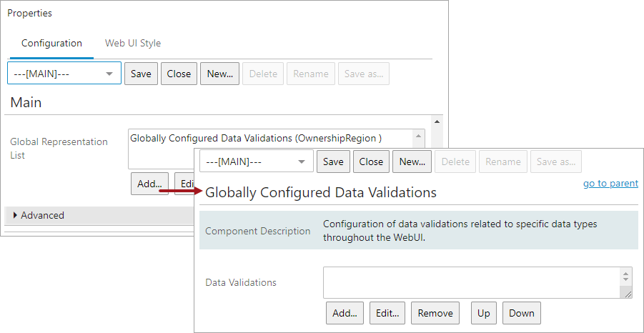Switch to the Web UI Style tab
Image resolution: width=644 pixels, height=333 pixels.
tap(133, 43)
